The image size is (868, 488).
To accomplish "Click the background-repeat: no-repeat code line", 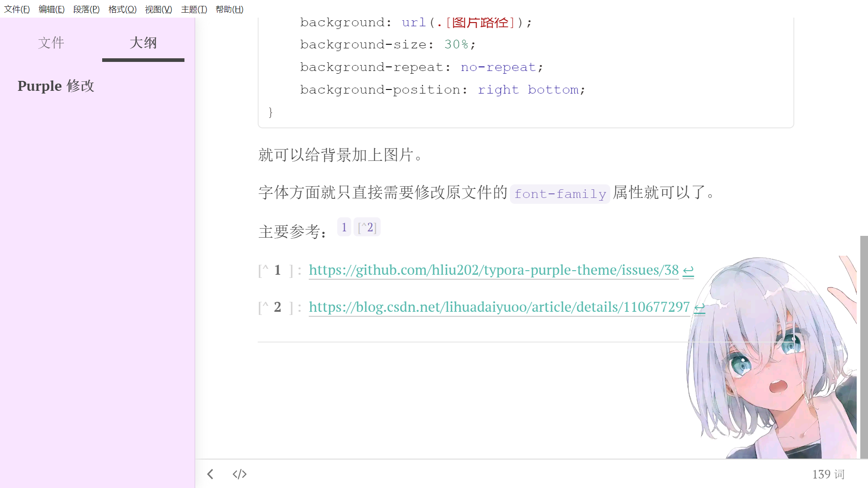I will click(421, 67).
